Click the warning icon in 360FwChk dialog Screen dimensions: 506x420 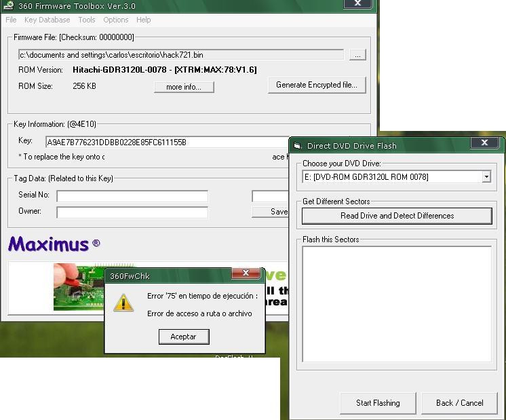(123, 303)
